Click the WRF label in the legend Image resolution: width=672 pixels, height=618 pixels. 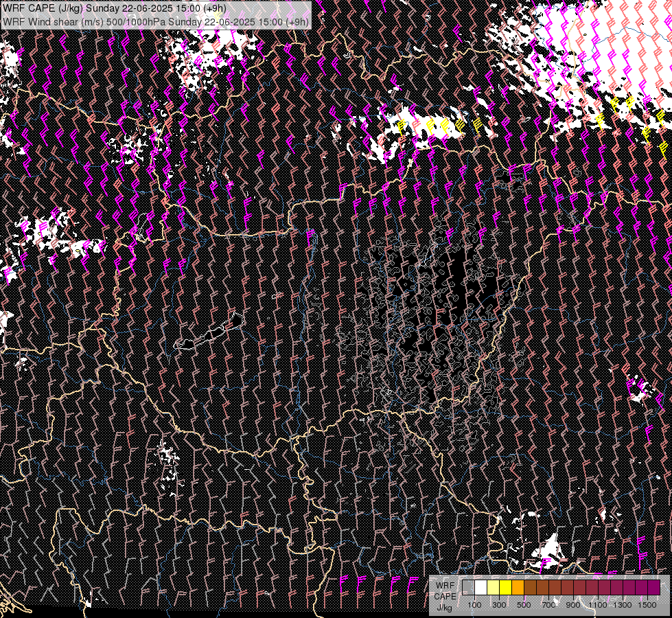[x=445, y=586]
